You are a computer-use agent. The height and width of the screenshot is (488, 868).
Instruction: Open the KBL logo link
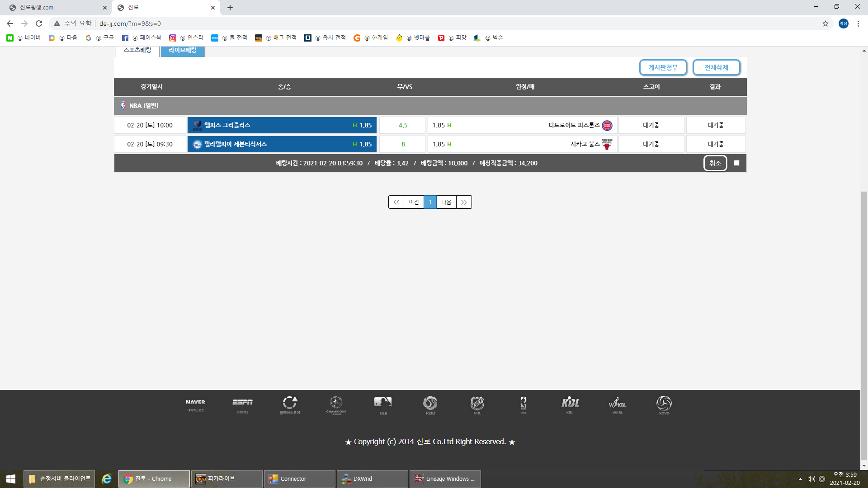tap(570, 404)
